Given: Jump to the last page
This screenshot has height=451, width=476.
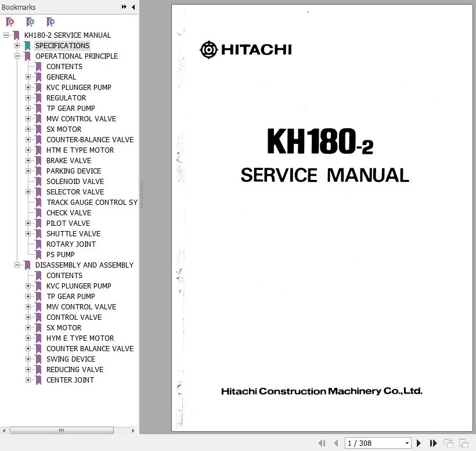Looking at the screenshot, I should coord(433,443).
